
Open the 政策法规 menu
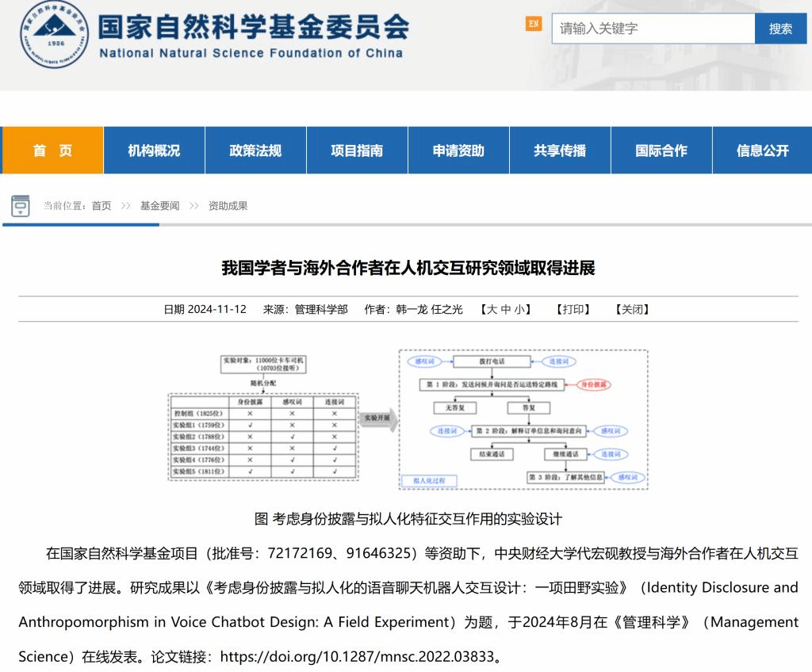pyautogui.click(x=255, y=150)
